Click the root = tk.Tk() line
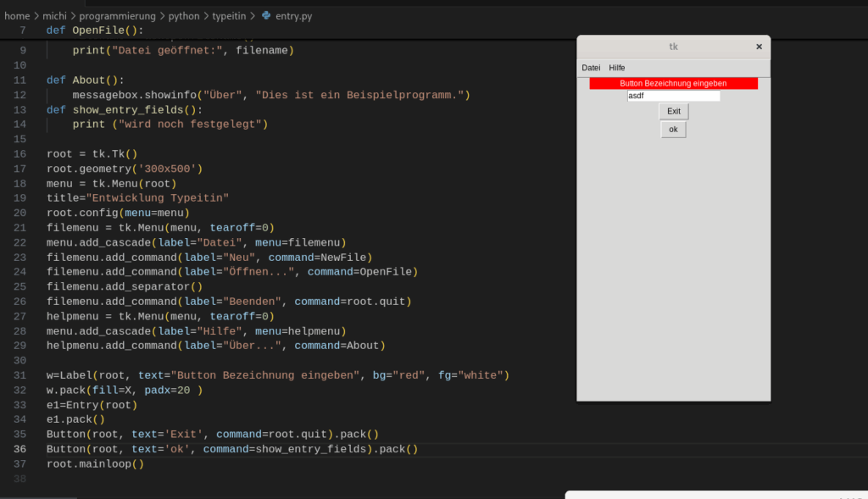Screen dimensions: 868x499 coord(92,154)
